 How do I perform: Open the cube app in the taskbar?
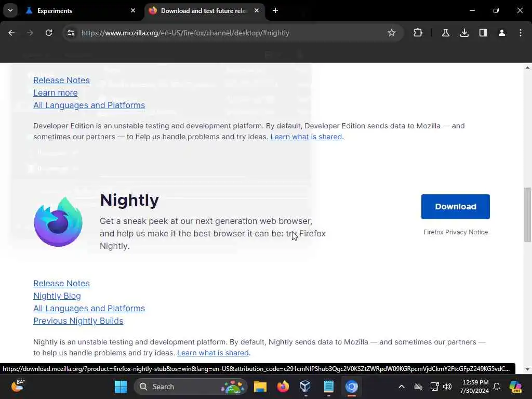[305, 387]
